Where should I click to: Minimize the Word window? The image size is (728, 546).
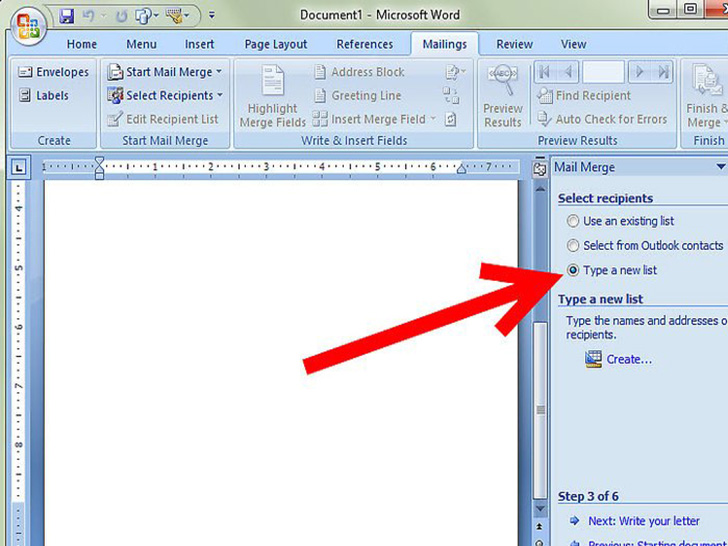tap(663, 9)
